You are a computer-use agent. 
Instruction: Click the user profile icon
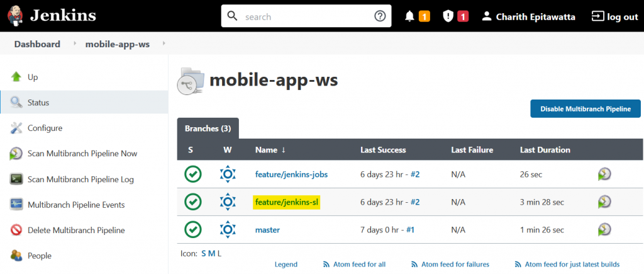coord(487,16)
